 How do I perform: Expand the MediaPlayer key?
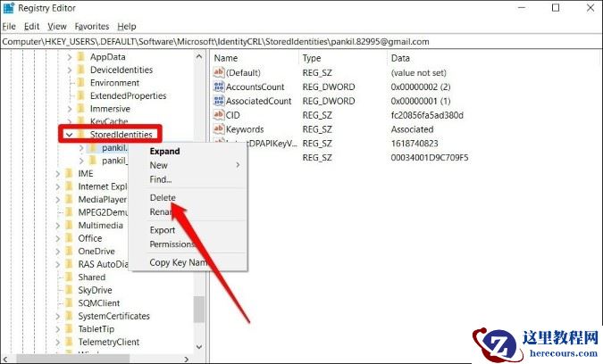[x=58, y=200]
